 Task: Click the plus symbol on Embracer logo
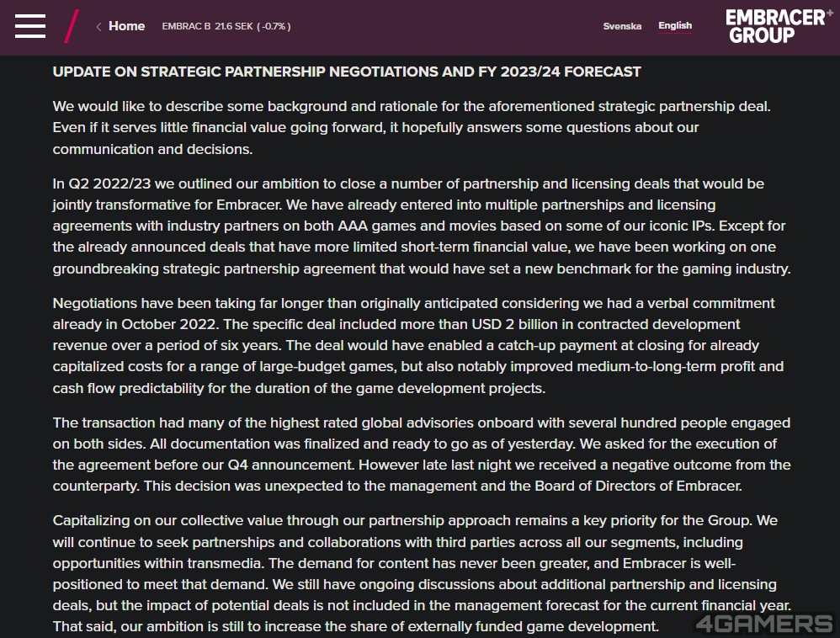click(829, 13)
